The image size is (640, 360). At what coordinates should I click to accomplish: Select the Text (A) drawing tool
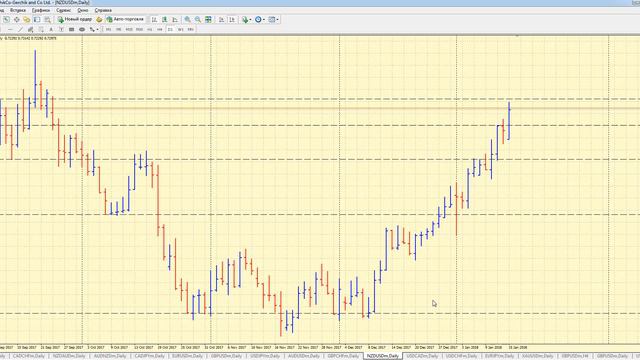[51, 29]
